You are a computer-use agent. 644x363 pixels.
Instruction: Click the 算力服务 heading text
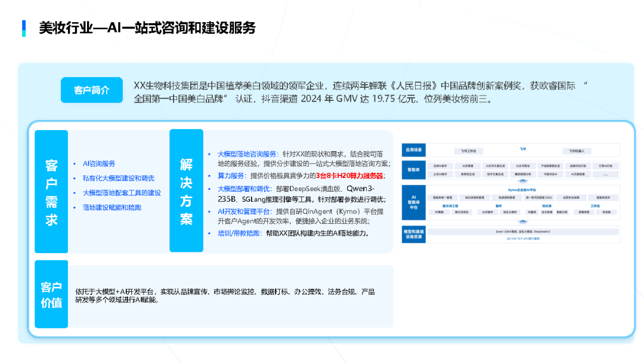click(x=231, y=176)
